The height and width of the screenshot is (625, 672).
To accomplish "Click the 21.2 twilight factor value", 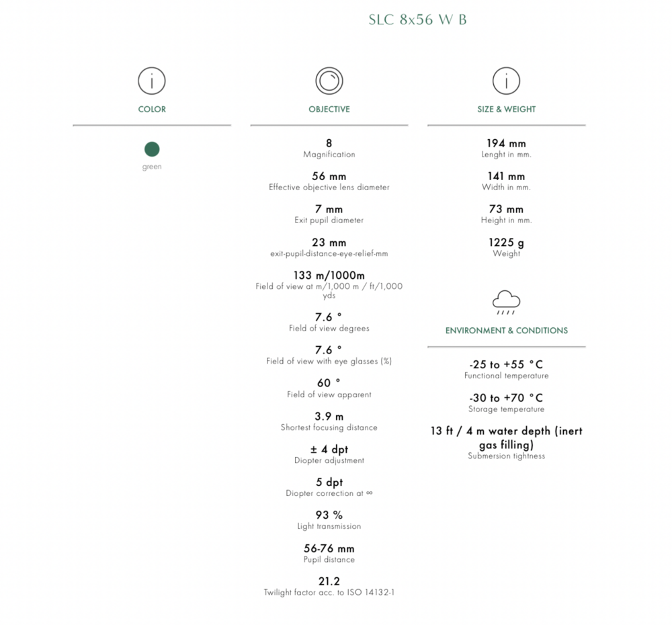I will [329, 581].
